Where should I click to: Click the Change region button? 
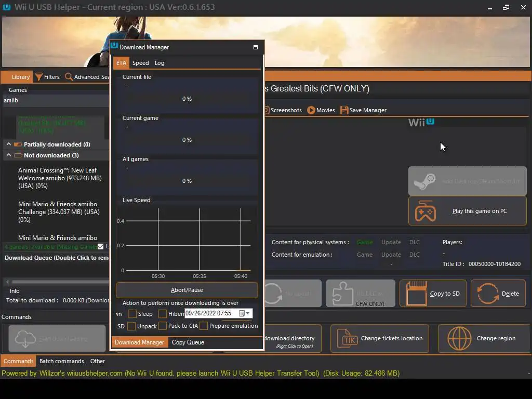click(485, 338)
